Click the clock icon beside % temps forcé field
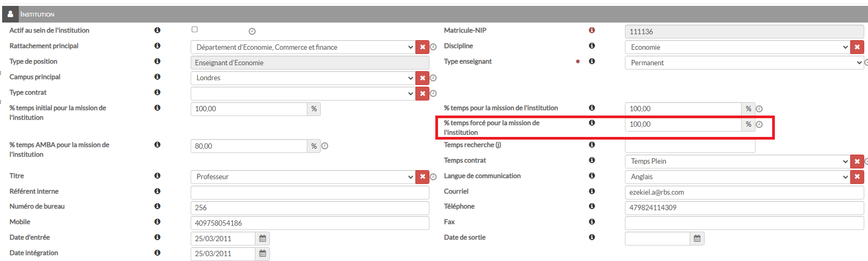This screenshot has width=868, height=261. 759,125
